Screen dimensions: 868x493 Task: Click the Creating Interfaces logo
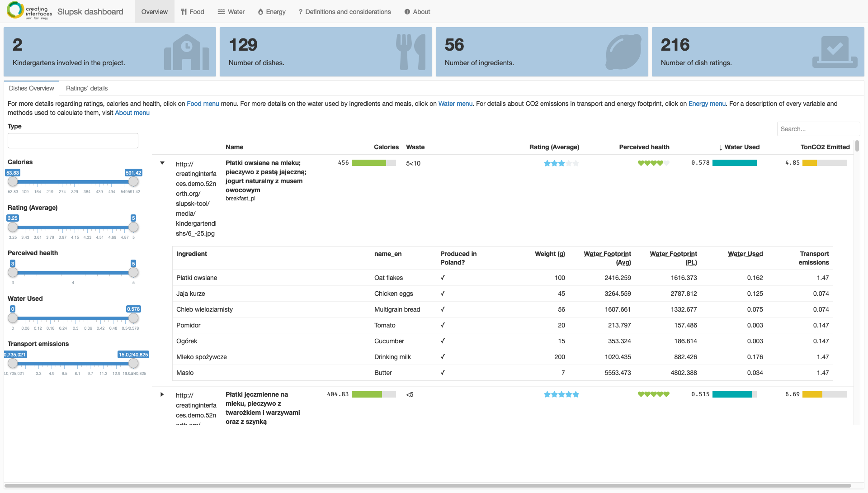coord(29,11)
